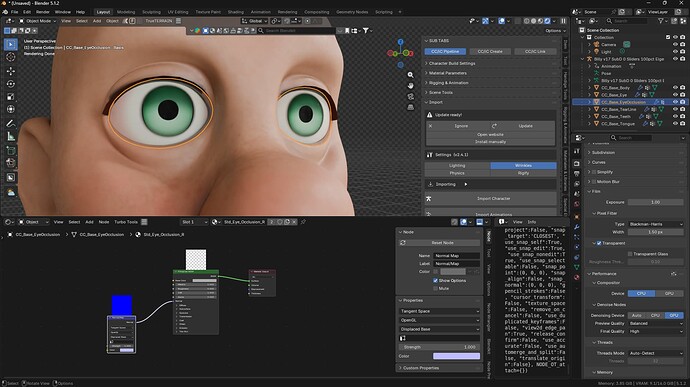Click the Normal Map Color swatch
The image size is (690, 387).
tap(456, 356)
